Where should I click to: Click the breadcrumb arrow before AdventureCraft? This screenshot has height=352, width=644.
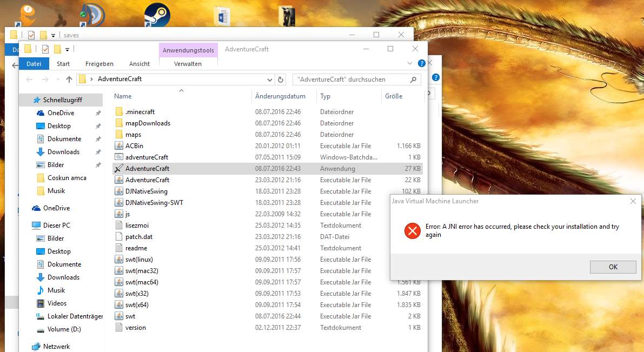coord(91,79)
